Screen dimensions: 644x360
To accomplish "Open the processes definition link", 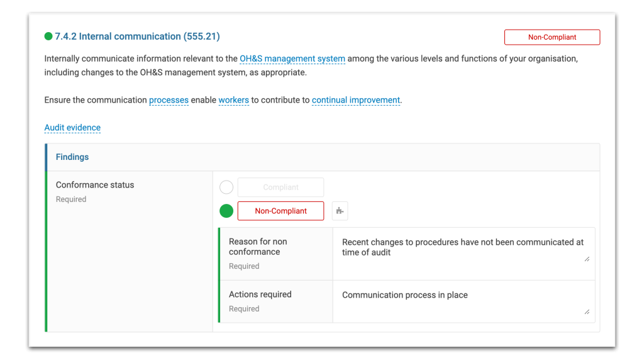I will click(x=169, y=100).
